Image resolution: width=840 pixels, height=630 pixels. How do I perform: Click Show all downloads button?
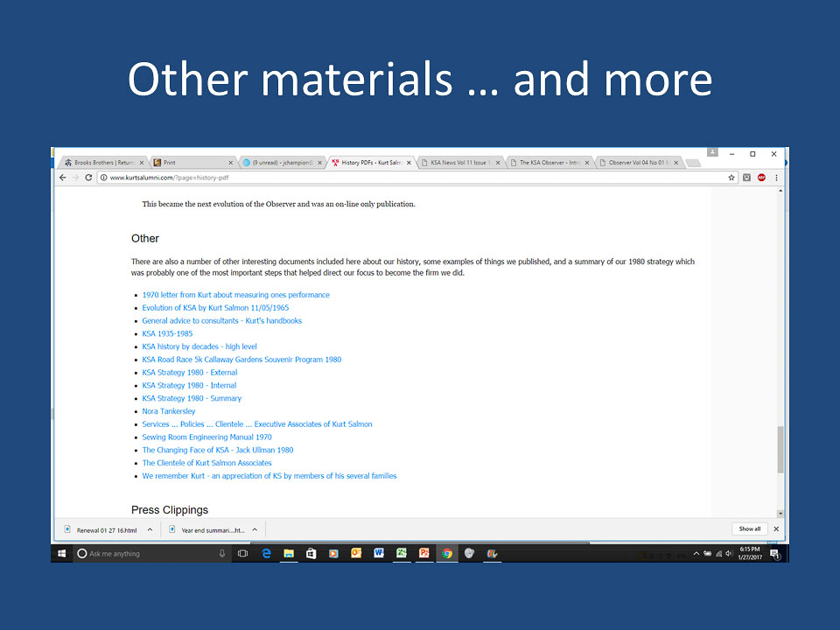pyautogui.click(x=750, y=529)
